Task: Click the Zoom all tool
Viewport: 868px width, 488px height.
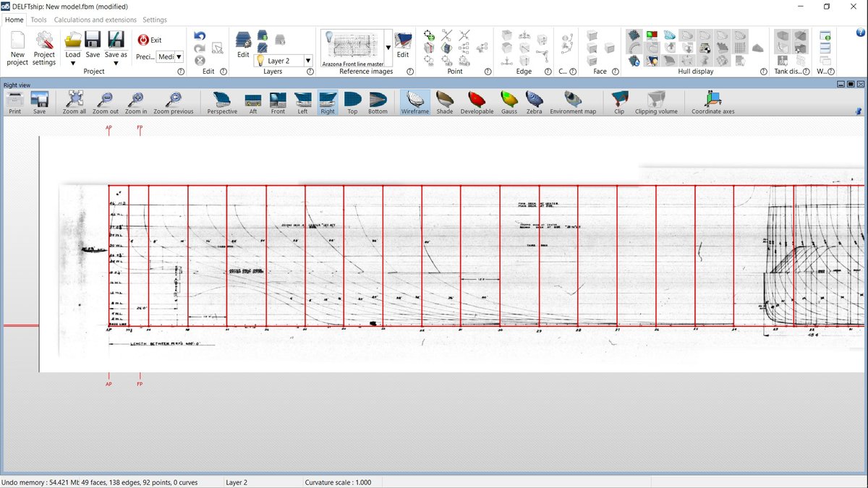Action: [x=75, y=102]
